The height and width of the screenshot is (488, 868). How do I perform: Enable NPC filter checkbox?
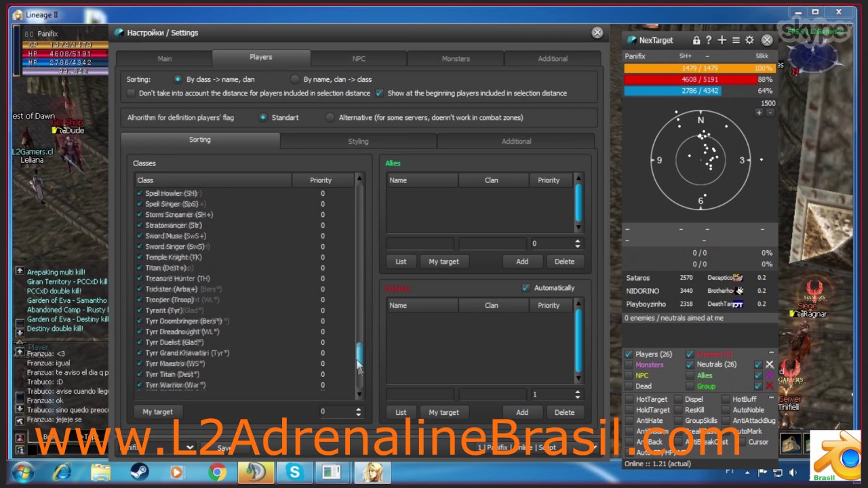click(629, 375)
